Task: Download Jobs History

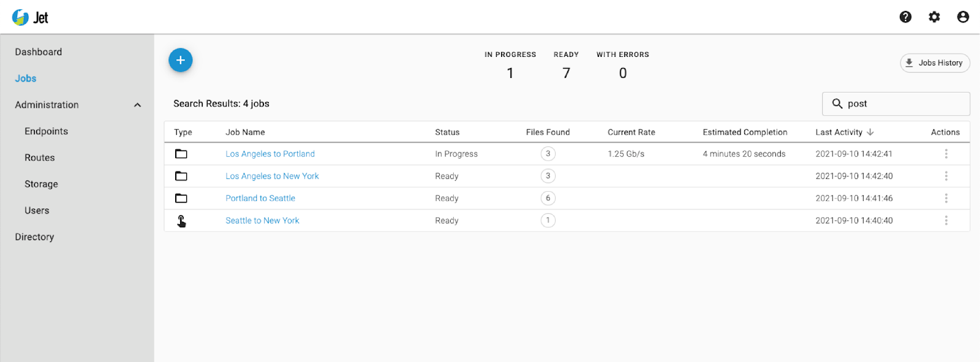Action: click(x=935, y=63)
